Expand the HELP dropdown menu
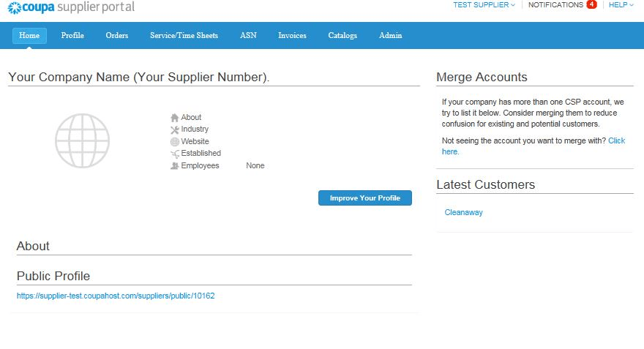644x349 pixels. pyautogui.click(x=622, y=5)
